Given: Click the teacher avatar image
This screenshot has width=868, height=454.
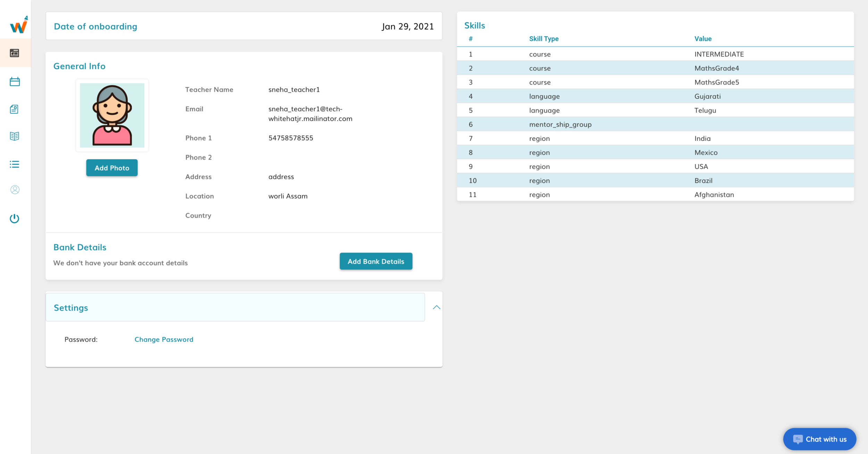Looking at the screenshot, I should [x=112, y=115].
